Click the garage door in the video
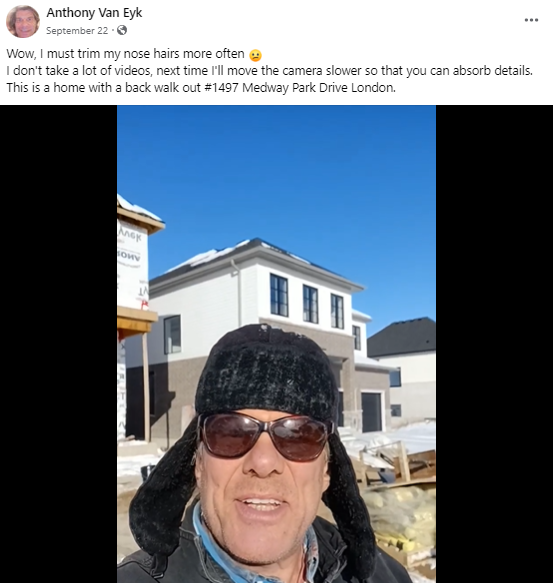The height and width of the screenshot is (583, 553). (x=372, y=412)
